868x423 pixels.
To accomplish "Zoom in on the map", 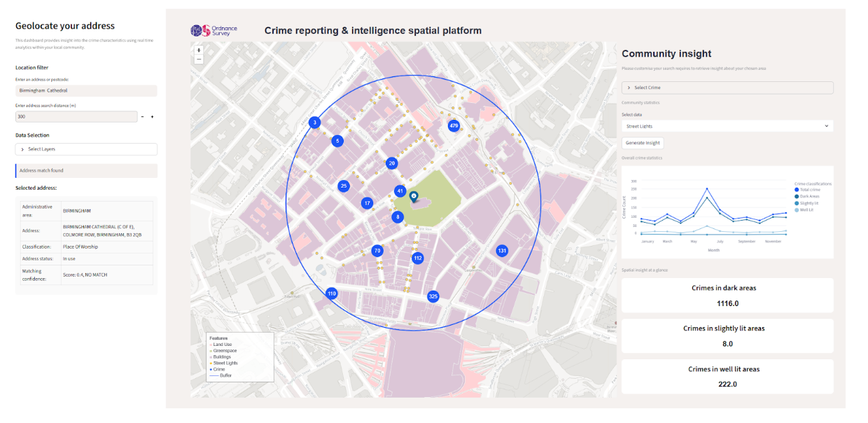I will coord(199,50).
